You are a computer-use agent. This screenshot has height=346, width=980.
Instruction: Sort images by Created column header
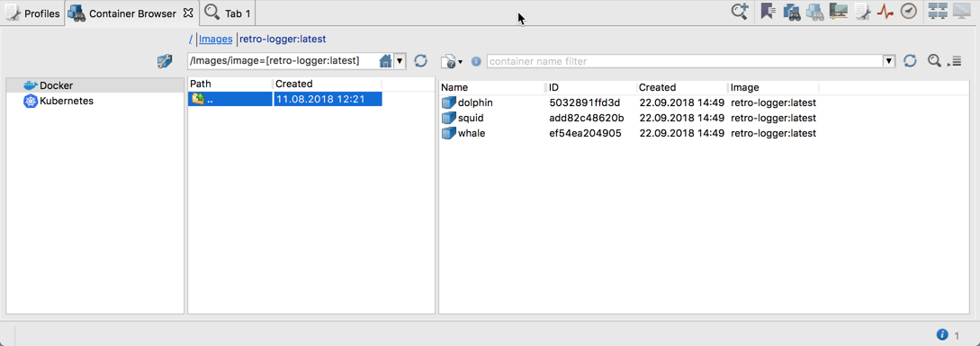[328, 84]
